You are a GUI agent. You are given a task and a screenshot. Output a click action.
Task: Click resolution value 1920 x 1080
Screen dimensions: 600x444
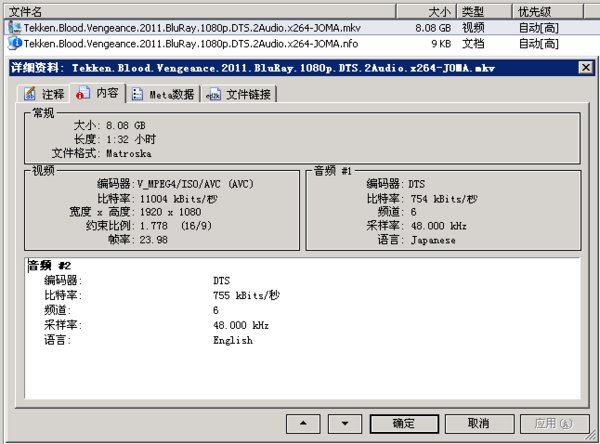pyautogui.click(x=171, y=212)
